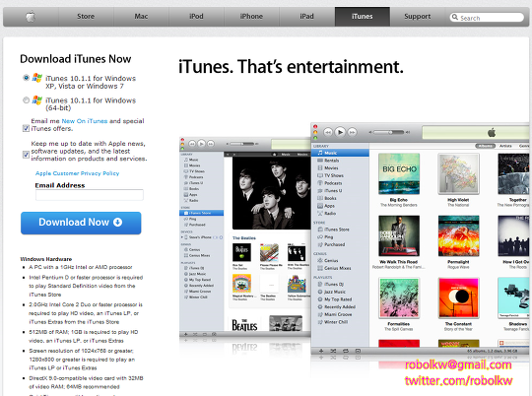Viewport: 532px width, 396px height.
Task: Select iTunes 10.1.1 for Windows XP, Vista or 7
Action: pos(27,78)
